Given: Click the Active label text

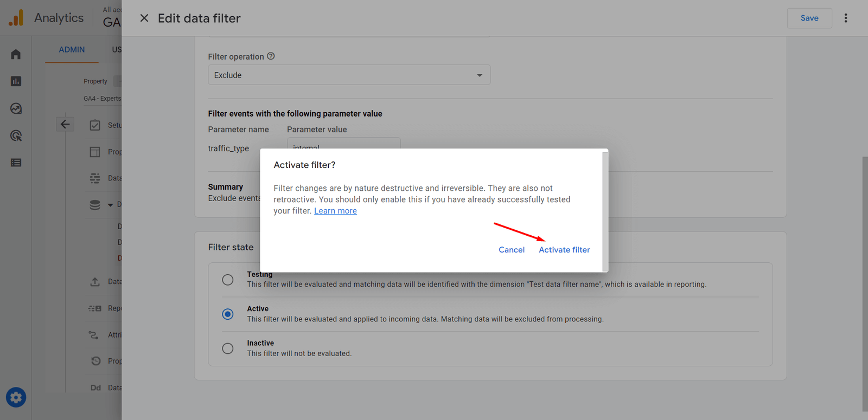Looking at the screenshot, I should point(258,308).
